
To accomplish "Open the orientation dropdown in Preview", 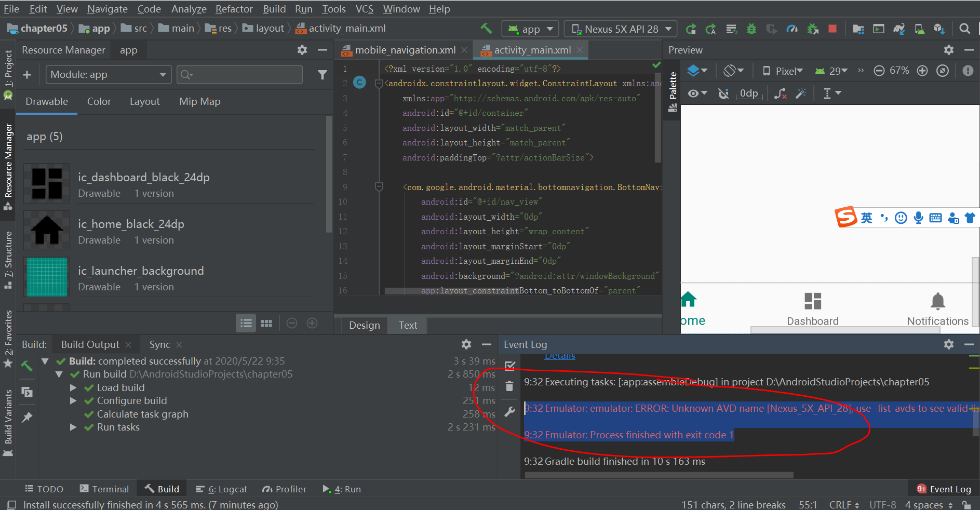I will [x=734, y=71].
